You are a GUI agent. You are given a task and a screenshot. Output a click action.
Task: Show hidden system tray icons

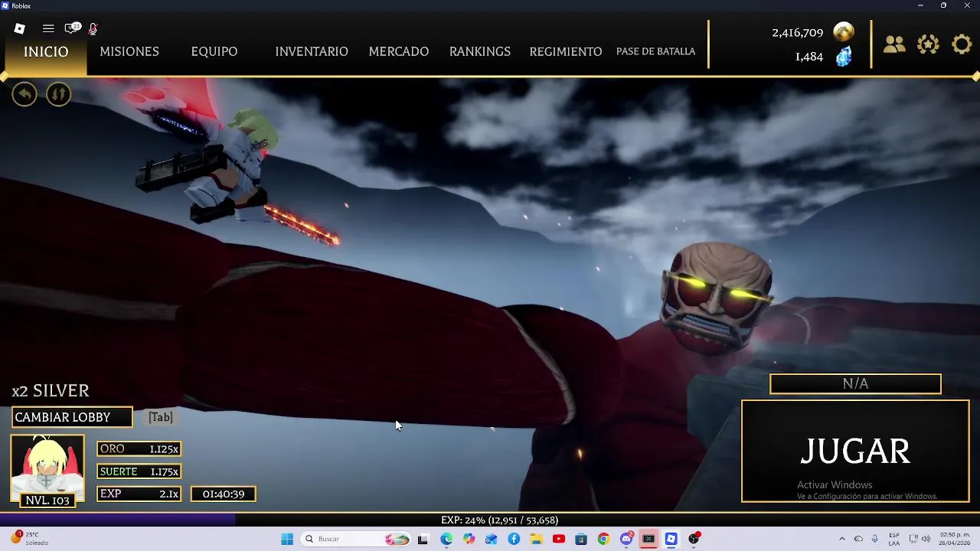pos(842,539)
